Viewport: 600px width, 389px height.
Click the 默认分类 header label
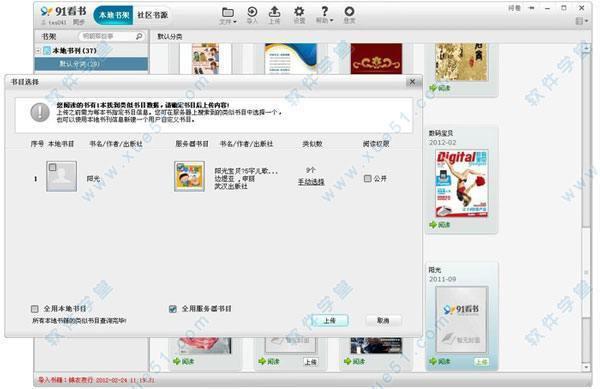click(170, 36)
